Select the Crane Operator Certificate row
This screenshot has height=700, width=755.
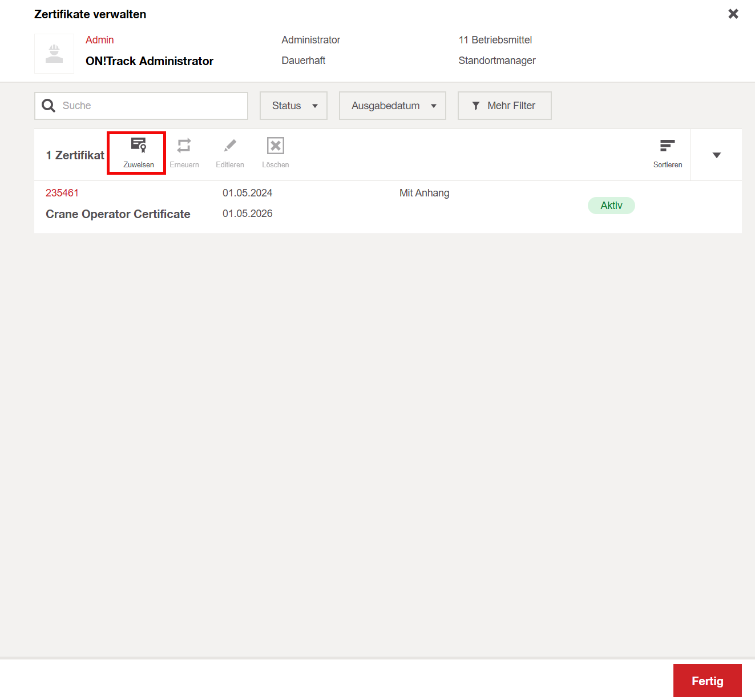click(388, 207)
